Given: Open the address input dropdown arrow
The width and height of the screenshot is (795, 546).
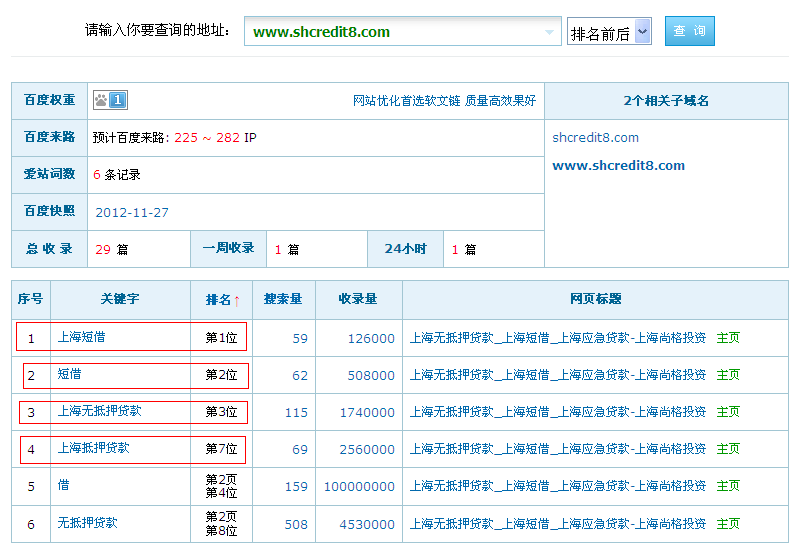Looking at the screenshot, I should [x=549, y=32].
